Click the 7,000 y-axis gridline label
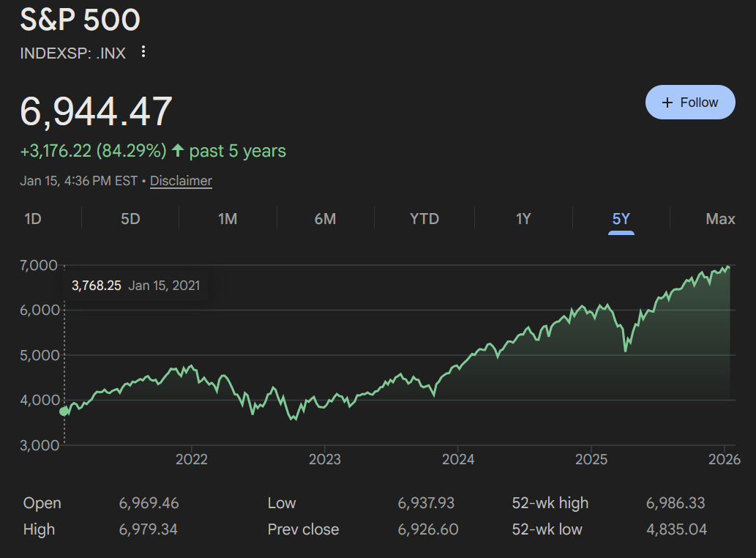Screen dimensions: 756x558 tap(38, 265)
